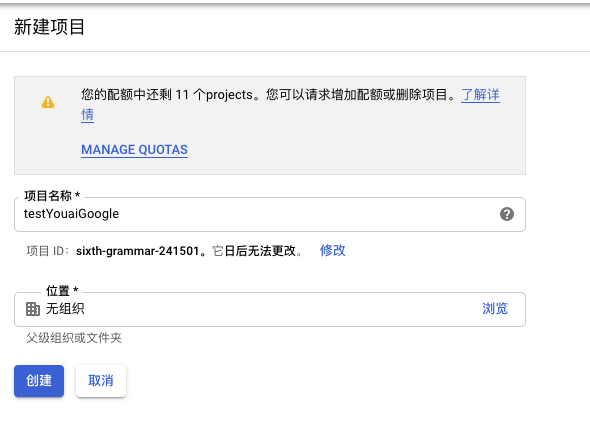Click the 取消 button
Image resolution: width=590 pixels, height=441 pixels.
click(100, 381)
